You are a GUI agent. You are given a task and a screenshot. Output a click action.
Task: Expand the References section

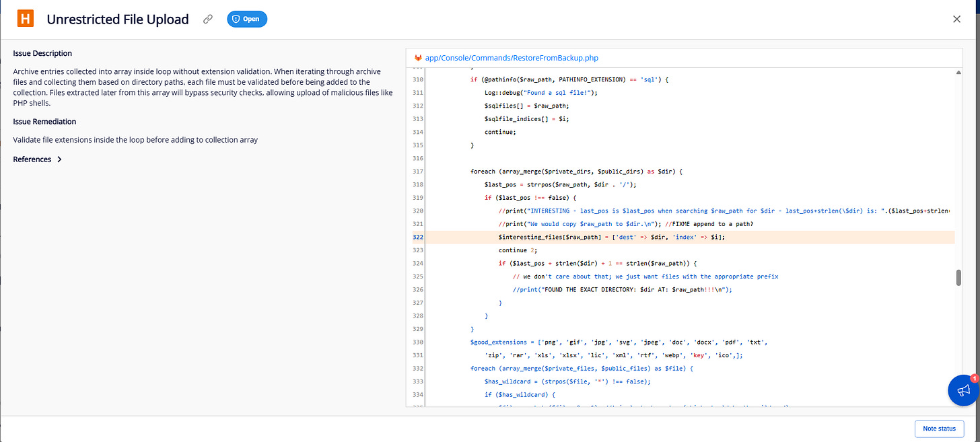tap(38, 159)
